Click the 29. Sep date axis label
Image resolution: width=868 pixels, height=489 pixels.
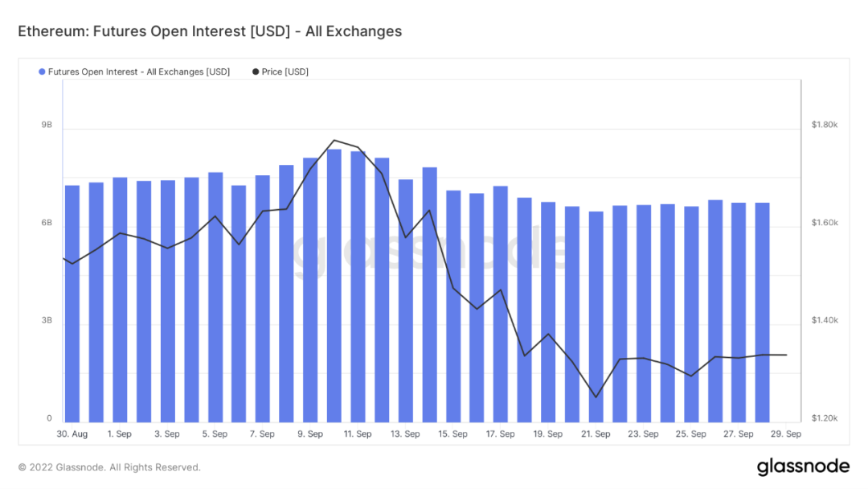click(785, 434)
